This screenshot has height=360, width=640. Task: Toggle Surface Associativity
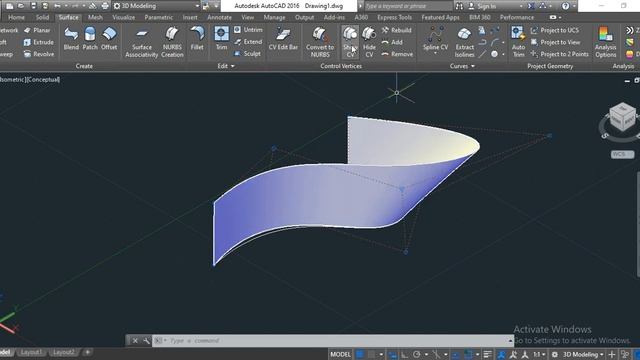(142, 42)
